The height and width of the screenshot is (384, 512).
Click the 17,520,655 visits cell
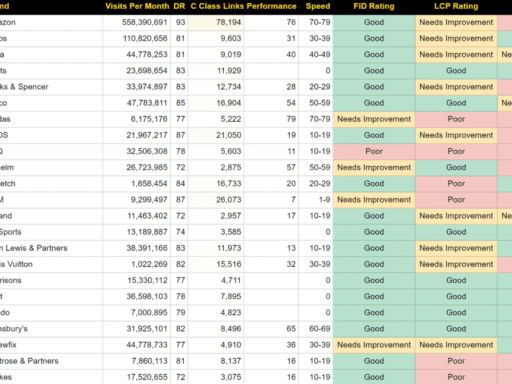tap(137, 377)
